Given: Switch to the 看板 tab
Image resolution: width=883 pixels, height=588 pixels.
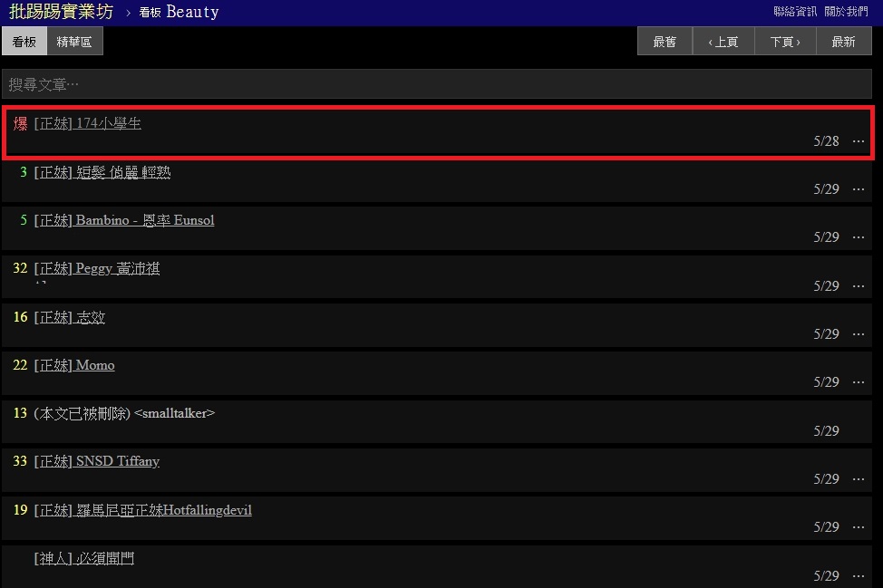Looking at the screenshot, I should [x=24, y=42].
